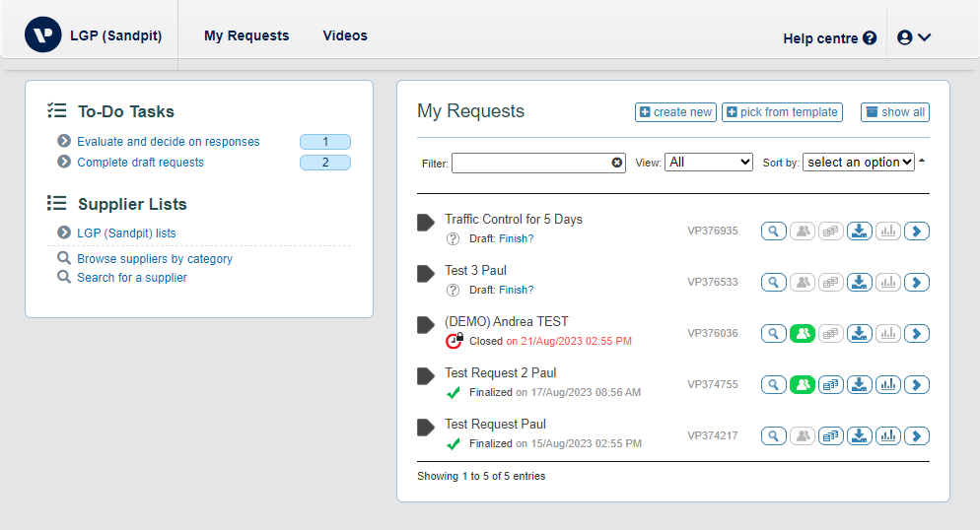Viewport: 980px width, 530px height.
Task: Click into the Filter text field
Action: click(x=538, y=163)
